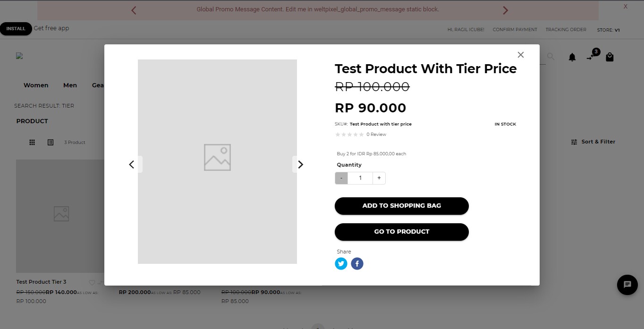Switch products to list view

51,142
